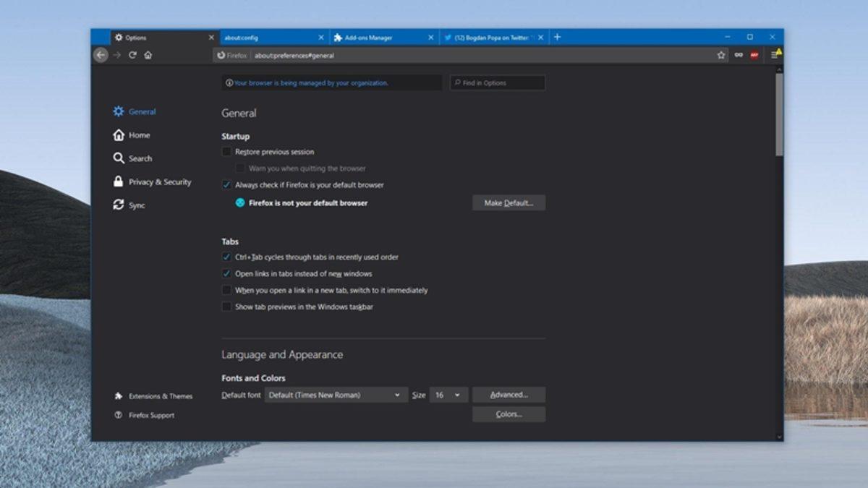Viewport: 868px width, 488px height.
Task: Click the Sync icon in sidebar
Action: [118, 205]
